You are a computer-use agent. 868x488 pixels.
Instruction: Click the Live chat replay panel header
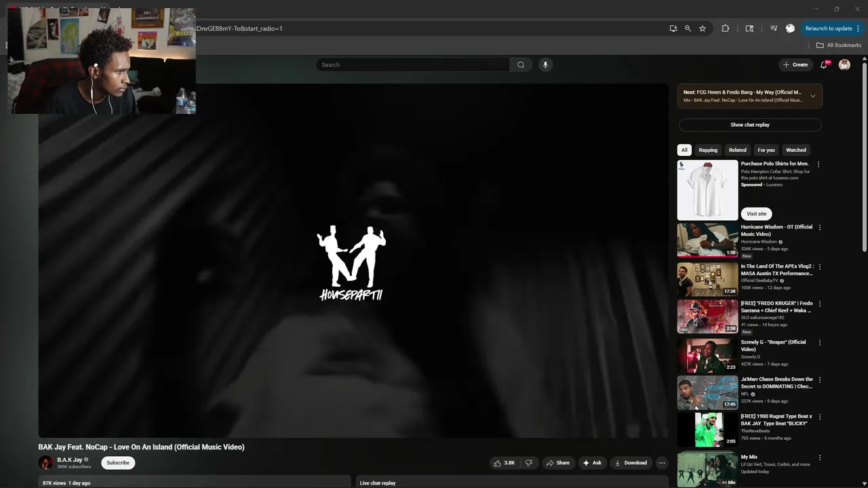(x=512, y=482)
